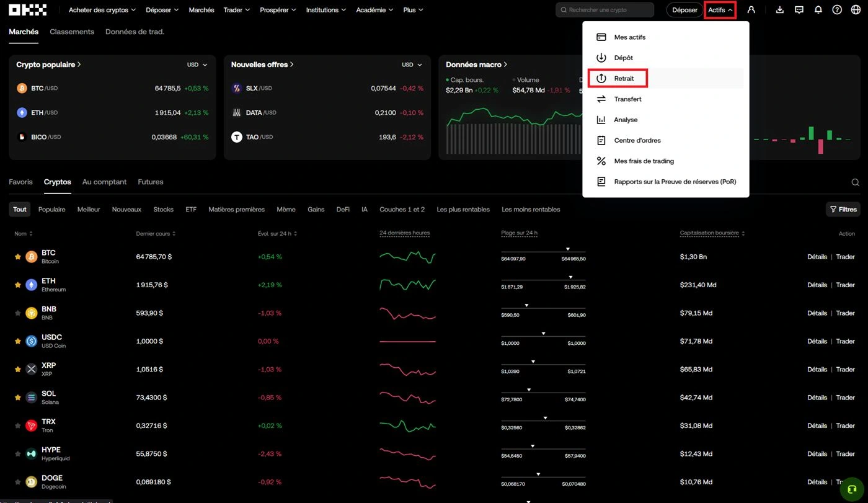Expand the Institutions navigation dropdown

pyautogui.click(x=326, y=10)
